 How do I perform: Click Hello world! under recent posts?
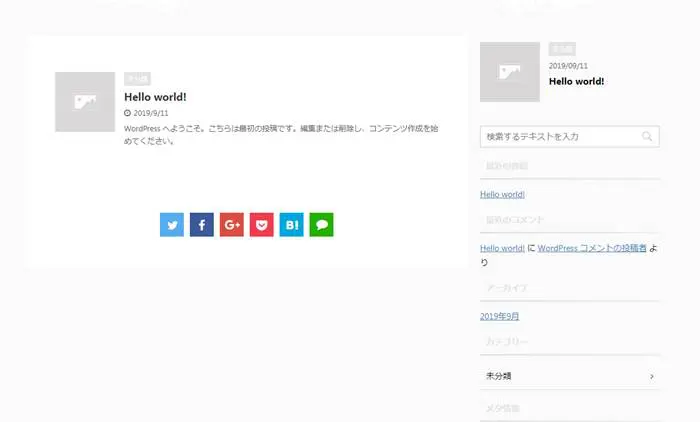(502, 194)
